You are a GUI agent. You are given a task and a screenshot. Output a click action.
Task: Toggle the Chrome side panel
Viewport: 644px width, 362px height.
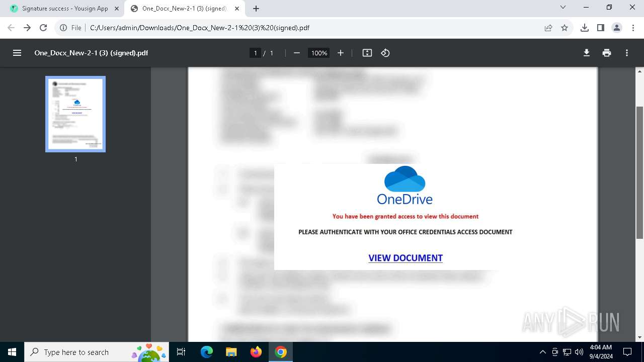[x=601, y=28]
